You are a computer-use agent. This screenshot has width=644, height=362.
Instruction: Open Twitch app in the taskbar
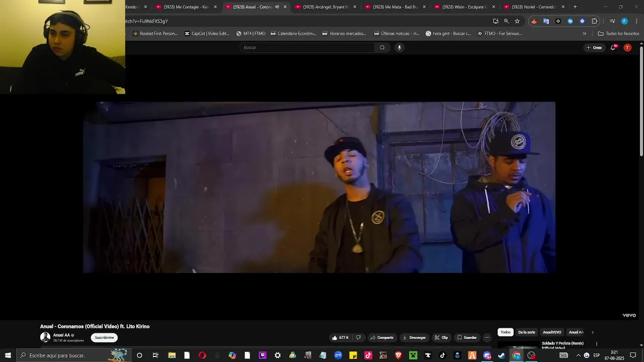[x=263, y=355]
